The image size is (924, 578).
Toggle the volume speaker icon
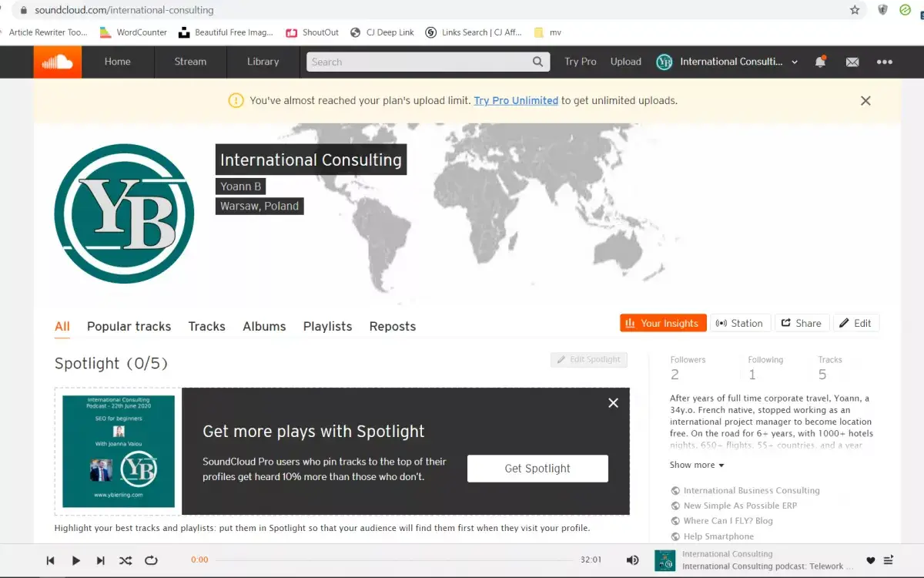click(632, 560)
